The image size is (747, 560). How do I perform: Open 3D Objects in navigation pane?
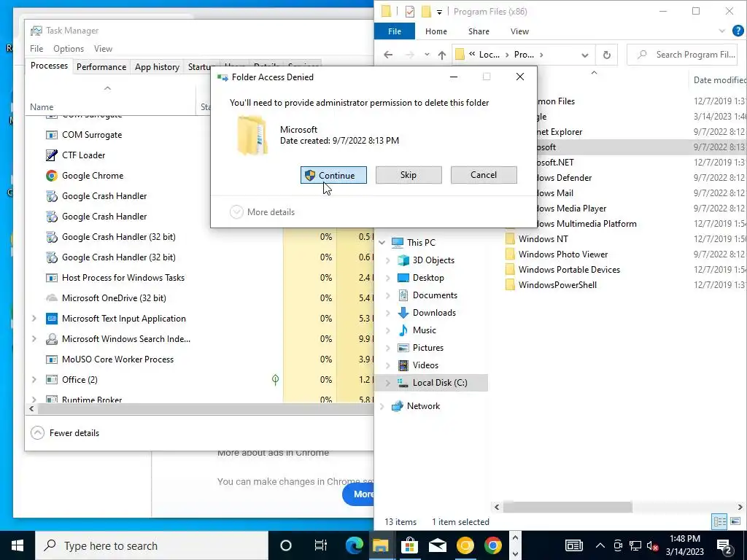[x=433, y=260]
